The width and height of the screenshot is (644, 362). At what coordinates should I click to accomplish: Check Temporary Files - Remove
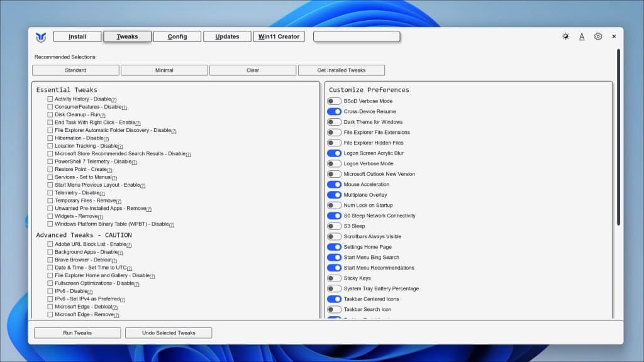[50, 200]
